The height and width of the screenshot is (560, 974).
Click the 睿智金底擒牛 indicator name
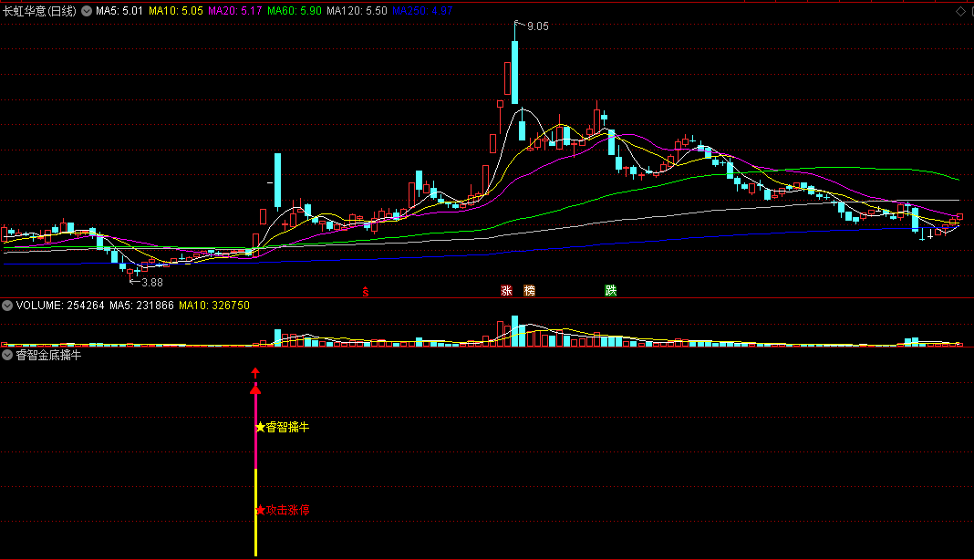tap(48, 355)
